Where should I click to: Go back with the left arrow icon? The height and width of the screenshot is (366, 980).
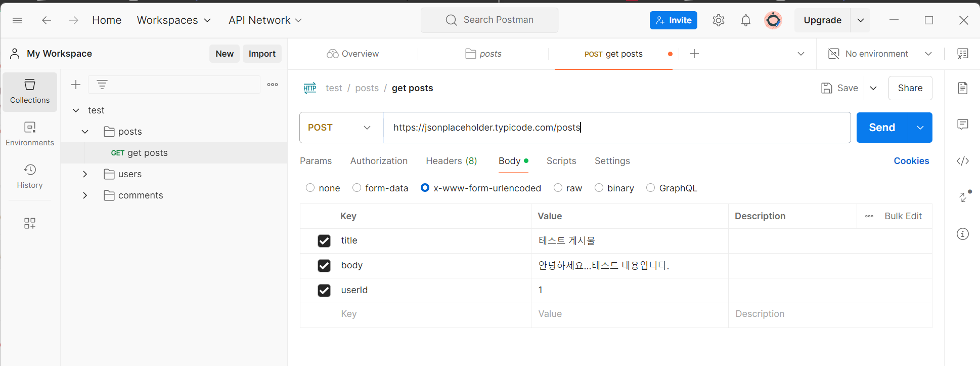[x=47, y=20]
